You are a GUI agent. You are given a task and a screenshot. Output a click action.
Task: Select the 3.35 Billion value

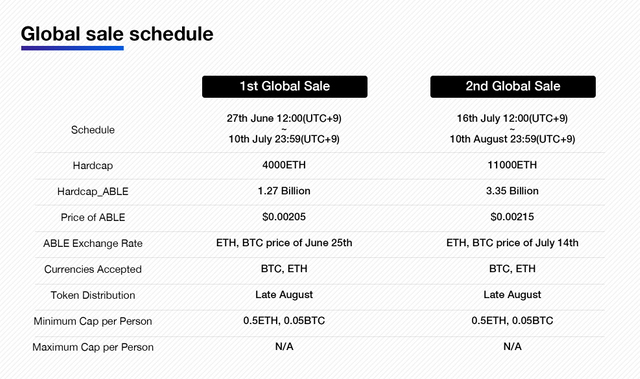pos(512,191)
